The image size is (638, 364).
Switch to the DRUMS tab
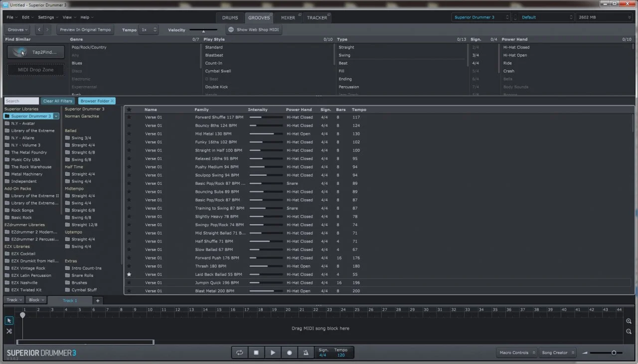[x=230, y=17]
